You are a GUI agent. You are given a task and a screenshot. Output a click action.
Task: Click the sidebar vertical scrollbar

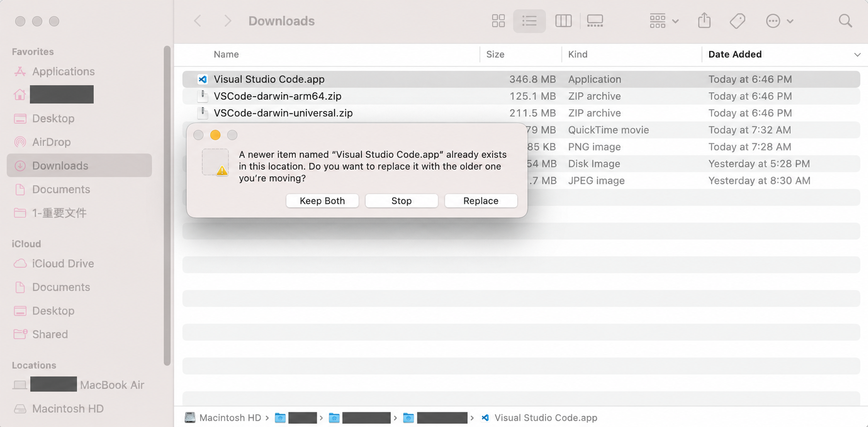pyautogui.click(x=167, y=206)
